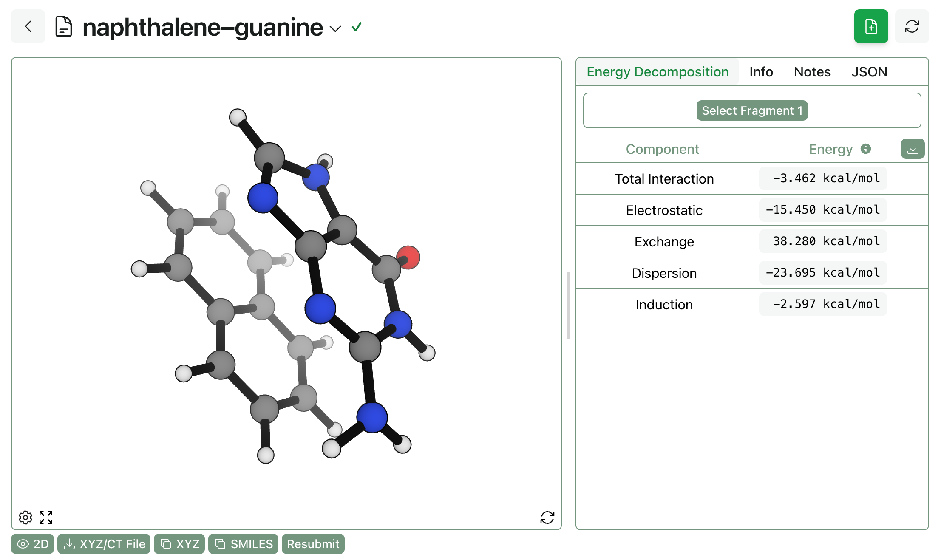Image resolution: width=941 pixels, height=560 pixels.
Task: Open viewer settings via gear icon
Action: 26,517
